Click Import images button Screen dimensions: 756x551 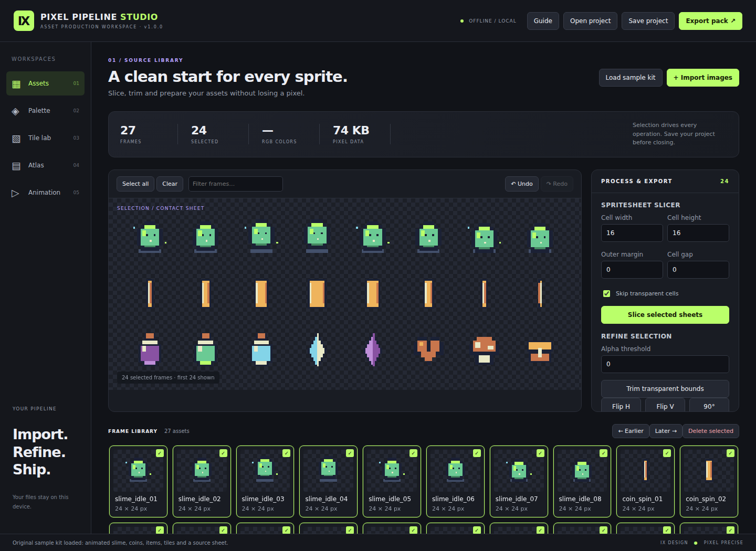(x=702, y=78)
